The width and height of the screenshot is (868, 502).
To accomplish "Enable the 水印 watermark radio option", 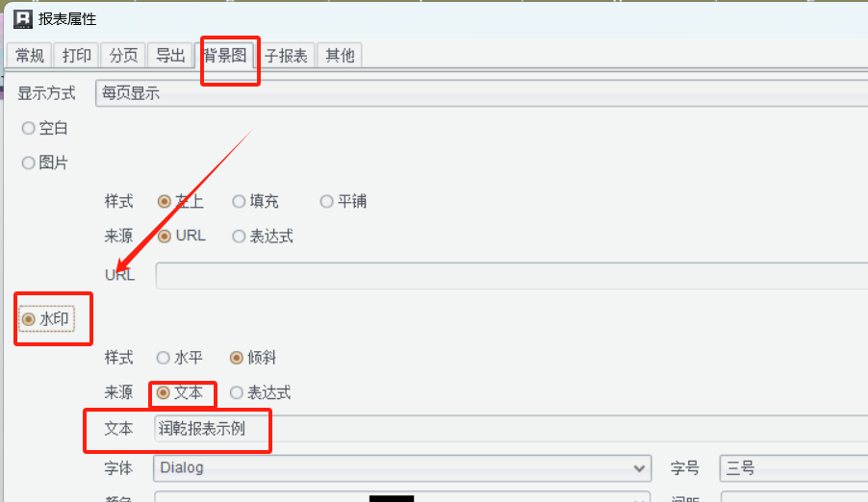I will coord(46,319).
